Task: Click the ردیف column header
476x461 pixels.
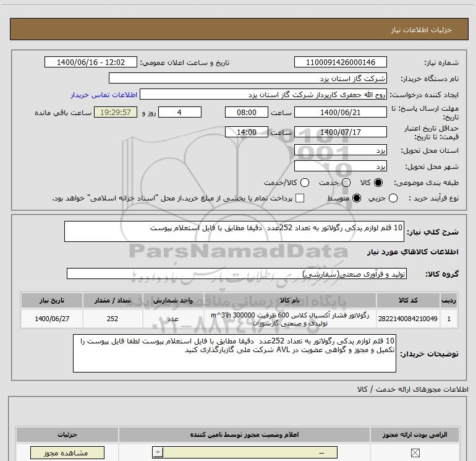Action: coord(449,300)
